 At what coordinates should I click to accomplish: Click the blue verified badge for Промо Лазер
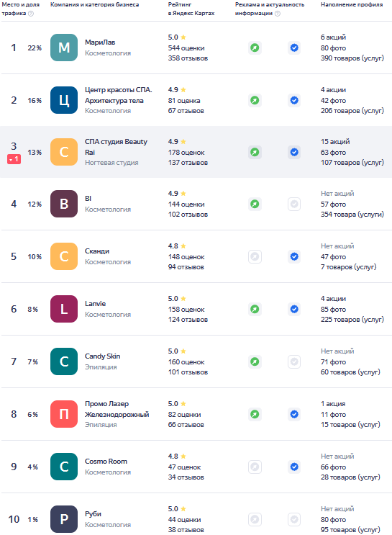coord(294,414)
